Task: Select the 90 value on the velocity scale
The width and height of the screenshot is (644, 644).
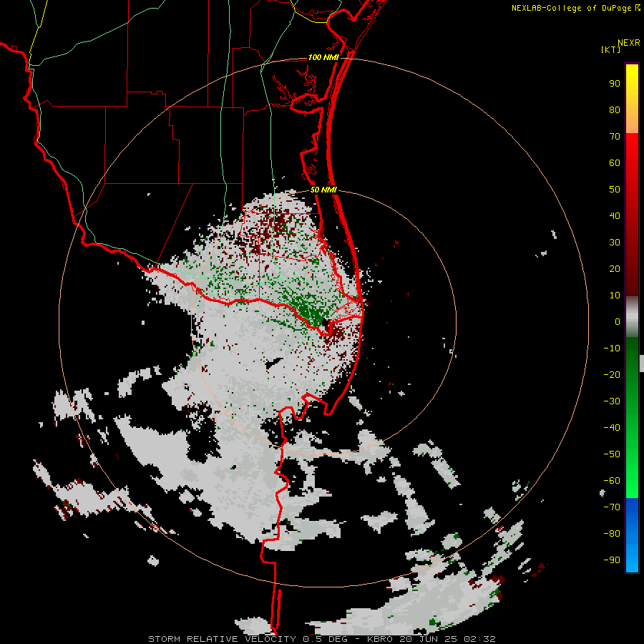Action: [x=615, y=84]
